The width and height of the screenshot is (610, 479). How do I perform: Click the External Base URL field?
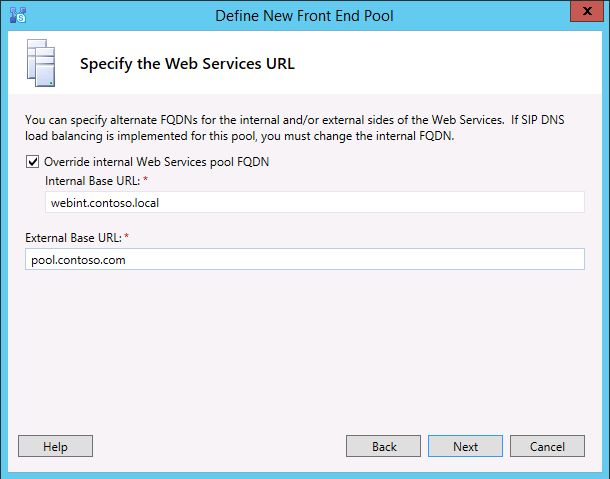tap(305, 259)
